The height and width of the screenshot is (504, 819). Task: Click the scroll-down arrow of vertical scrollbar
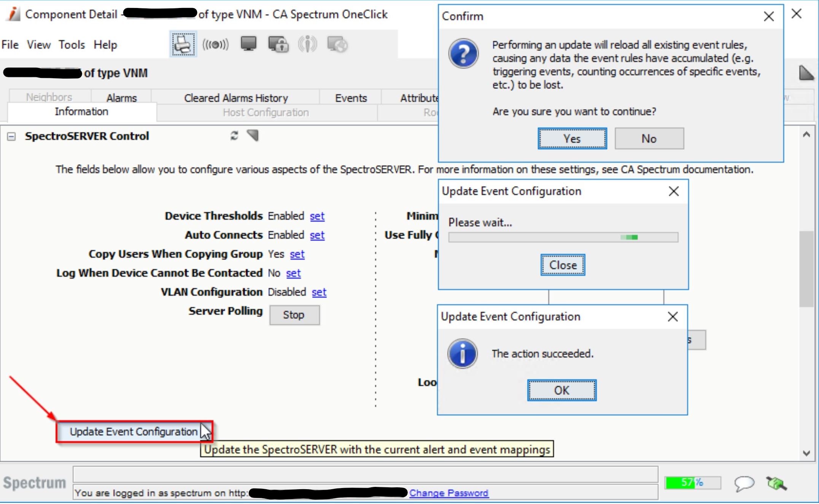point(806,453)
